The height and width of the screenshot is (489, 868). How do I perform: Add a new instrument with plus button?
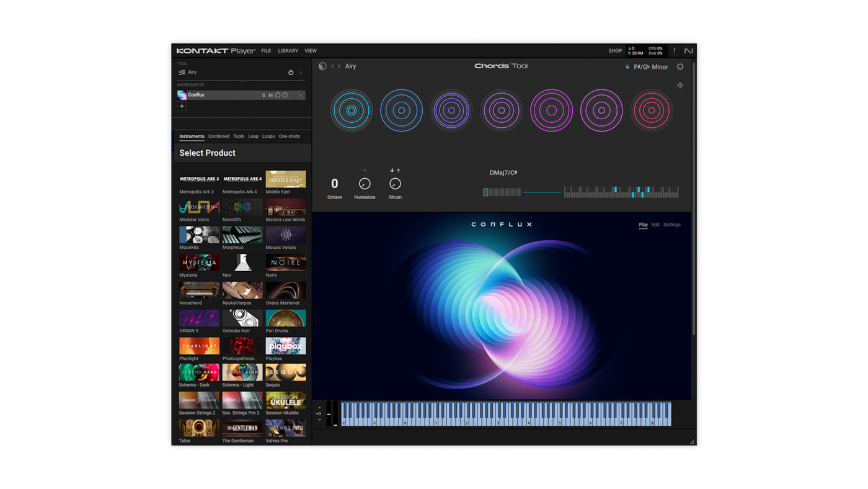point(182,106)
